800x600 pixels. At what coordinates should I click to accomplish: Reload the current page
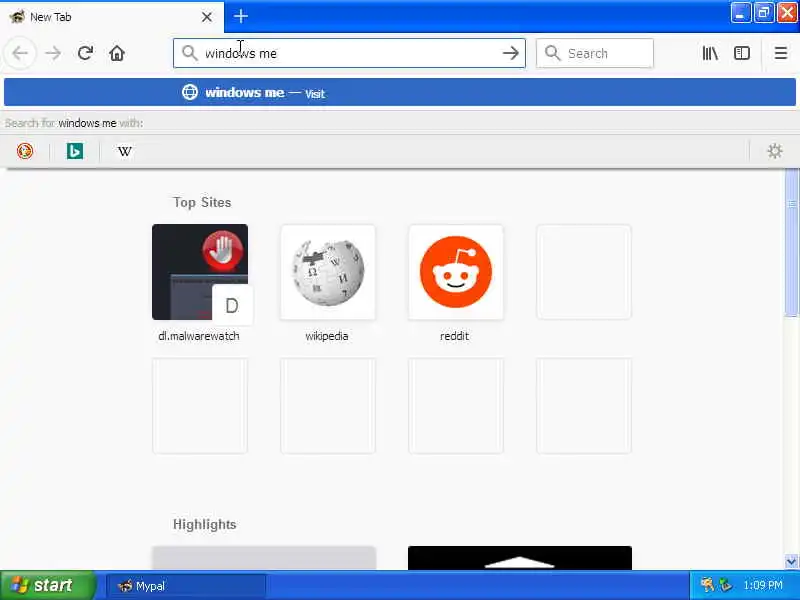[85, 53]
